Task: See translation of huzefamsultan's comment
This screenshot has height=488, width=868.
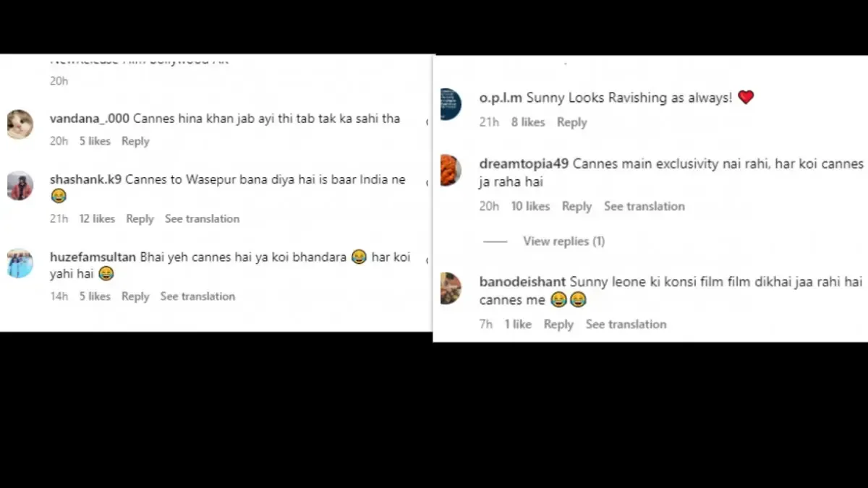Action: (x=197, y=296)
